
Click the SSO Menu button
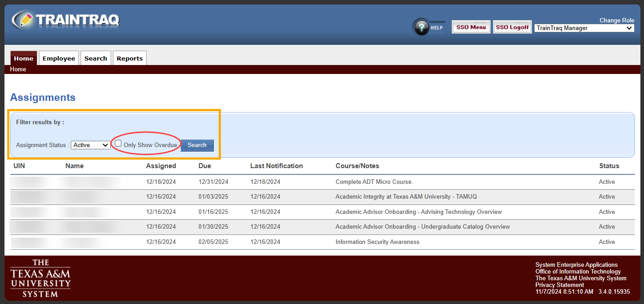click(471, 27)
